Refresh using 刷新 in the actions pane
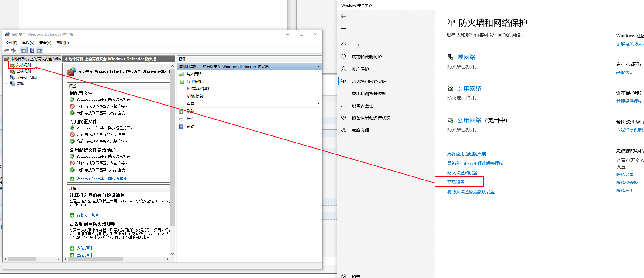This screenshot has width=644, height=278. pyautogui.click(x=190, y=111)
